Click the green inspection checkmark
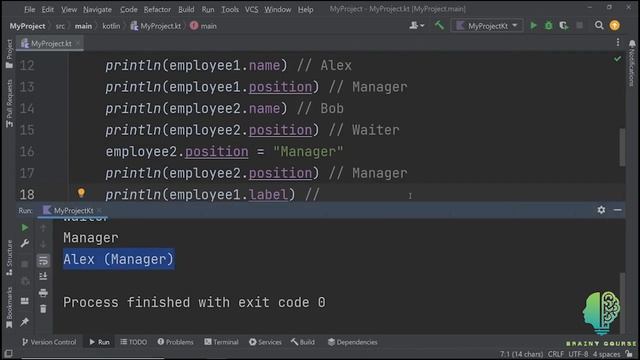 click(617, 59)
